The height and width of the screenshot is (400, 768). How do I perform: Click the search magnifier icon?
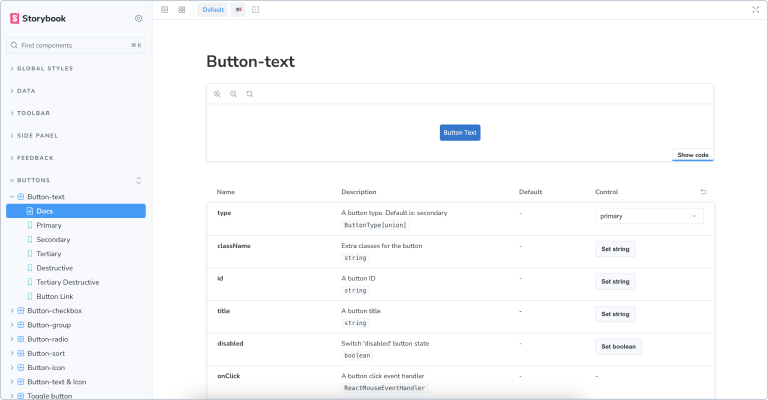pos(14,45)
